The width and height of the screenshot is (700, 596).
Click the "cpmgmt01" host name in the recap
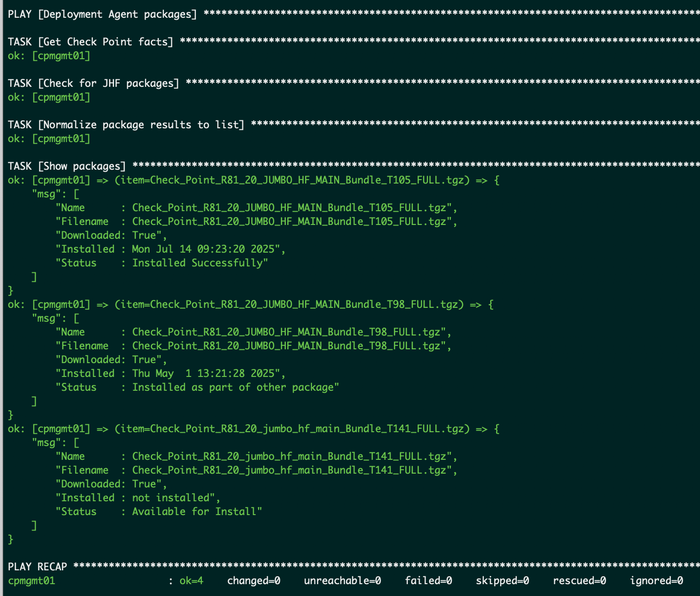[32, 581]
